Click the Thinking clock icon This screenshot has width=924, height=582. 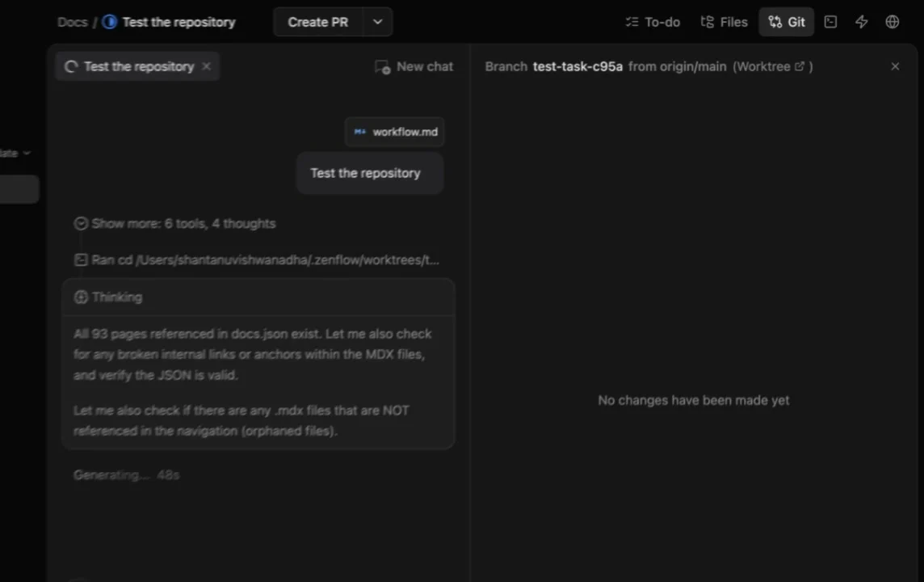click(x=81, y=297)
